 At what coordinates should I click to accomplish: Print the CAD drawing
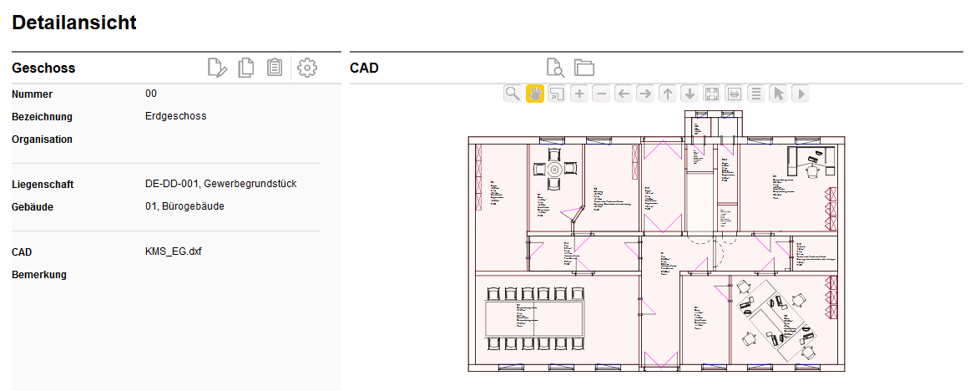pos(734,94)
